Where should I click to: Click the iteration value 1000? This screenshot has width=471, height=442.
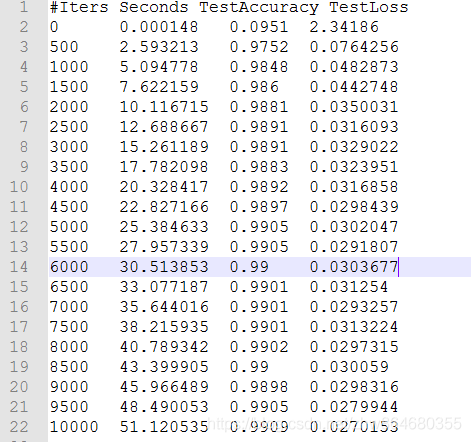[69, 67]
